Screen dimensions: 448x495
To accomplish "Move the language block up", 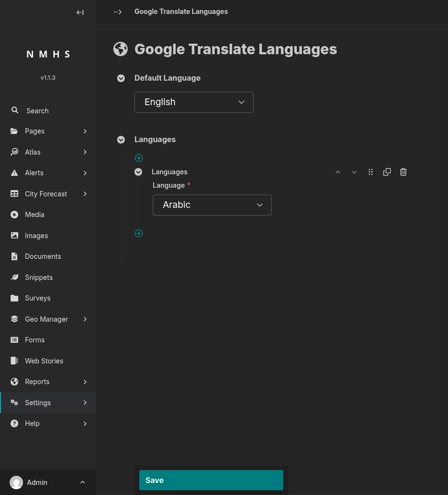I will 338,172.
